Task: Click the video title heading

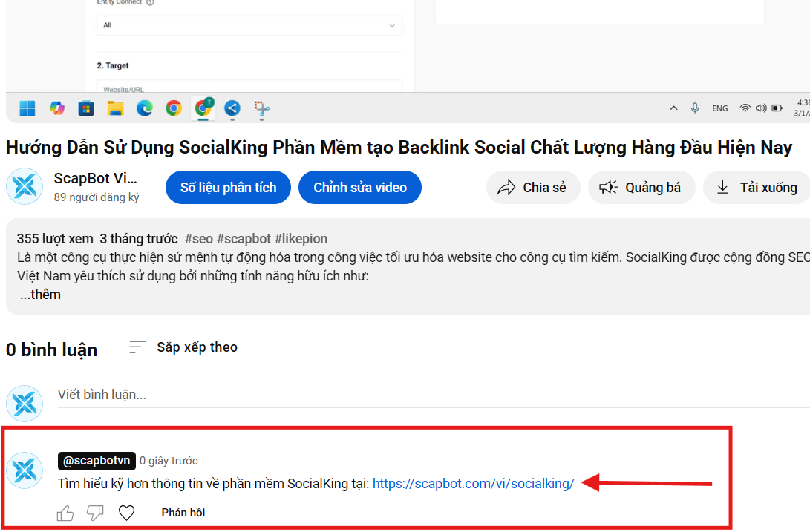Action: point(399,148)
